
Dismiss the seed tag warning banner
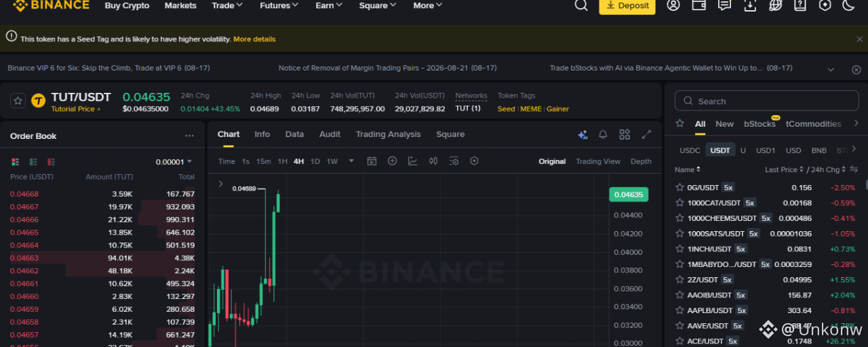point(860,39)
